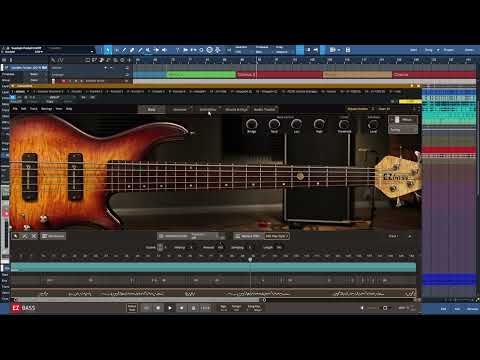Click the green Verse section in arranger track
Viewport: 480px width, 360px height.
point(201,75)
